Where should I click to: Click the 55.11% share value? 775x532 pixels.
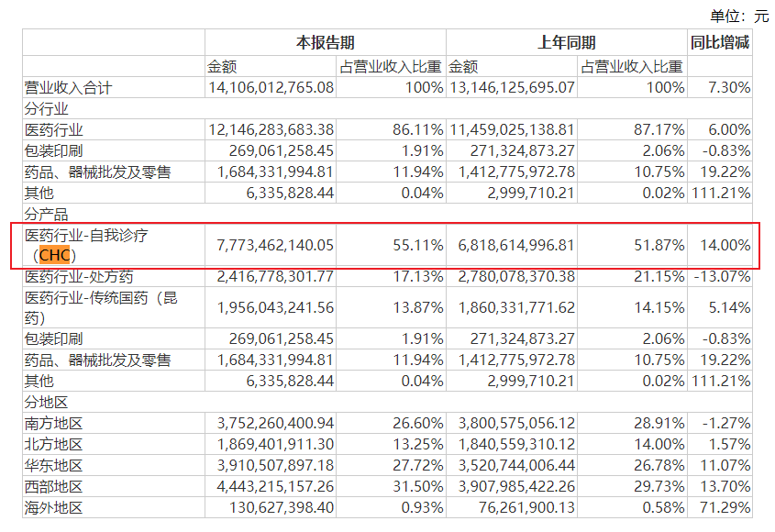(x=418, y=245)
